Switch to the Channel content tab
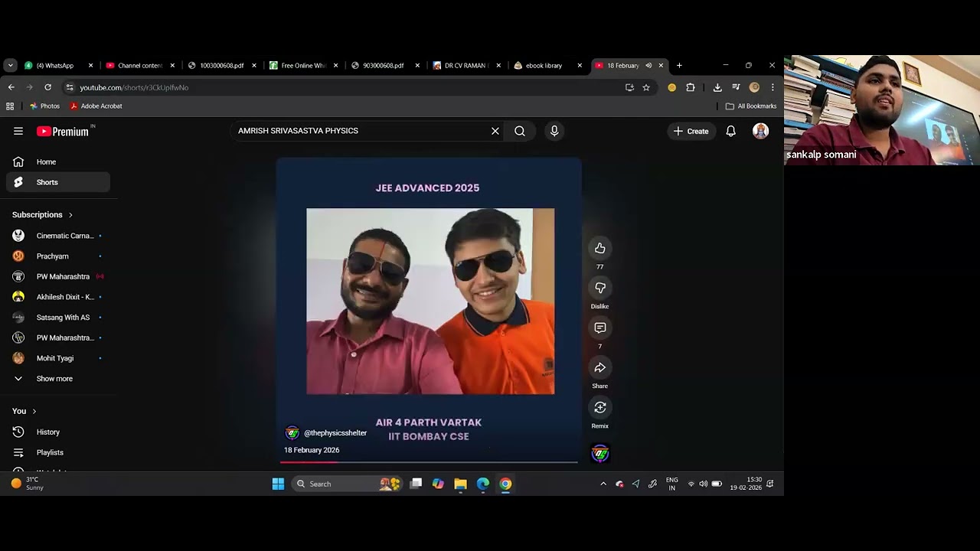 click(140, 66)
